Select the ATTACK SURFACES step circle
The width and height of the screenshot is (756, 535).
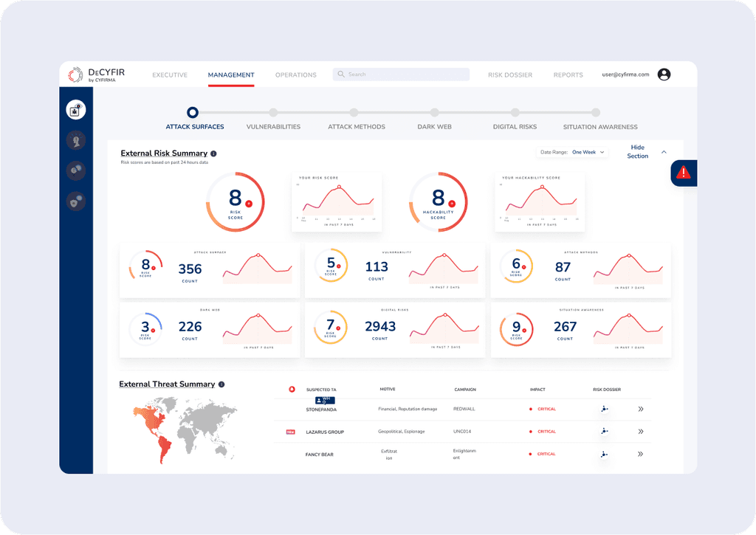[x=193, y=112]
